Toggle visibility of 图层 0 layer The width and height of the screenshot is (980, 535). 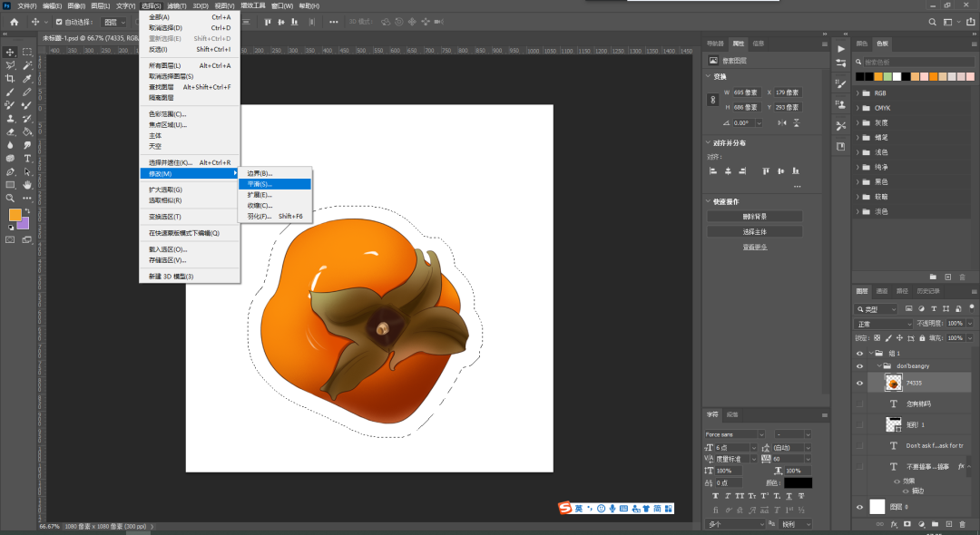coord(860,507)
